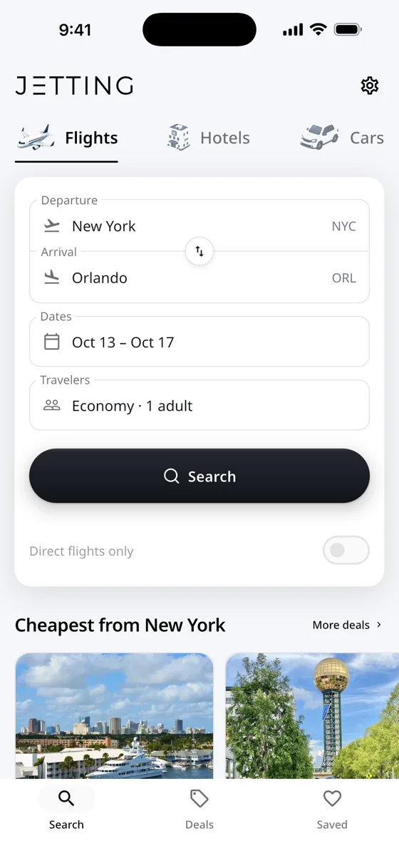Open the Economy · 1 adult travelers selector
The width and height of the screenshot is (399, 868).
tap(199, 405)
